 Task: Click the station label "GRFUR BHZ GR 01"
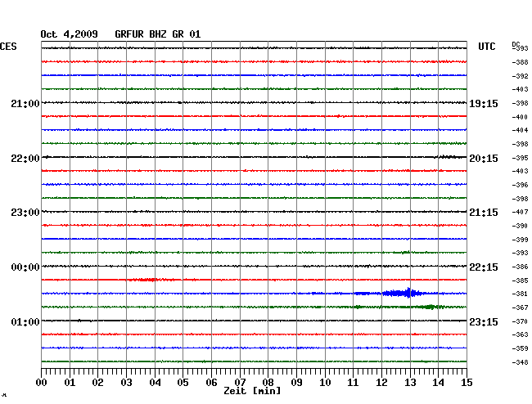[158, 34]
